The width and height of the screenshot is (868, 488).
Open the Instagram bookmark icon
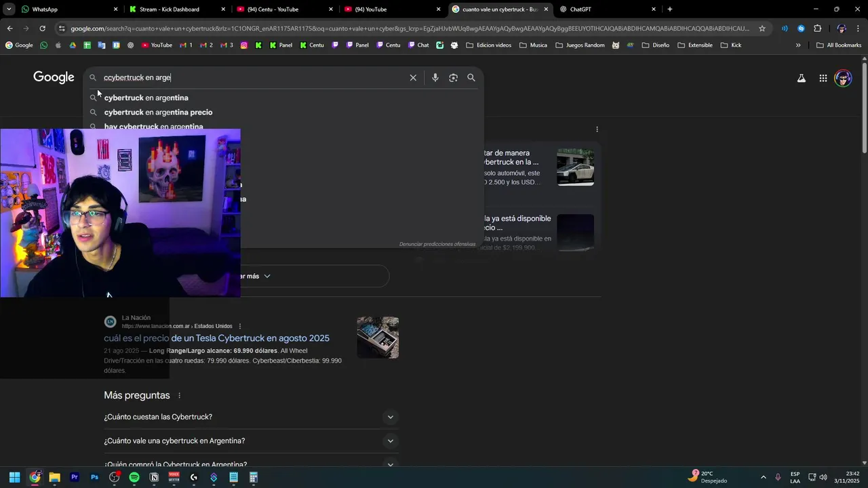[x=243, y=45]
